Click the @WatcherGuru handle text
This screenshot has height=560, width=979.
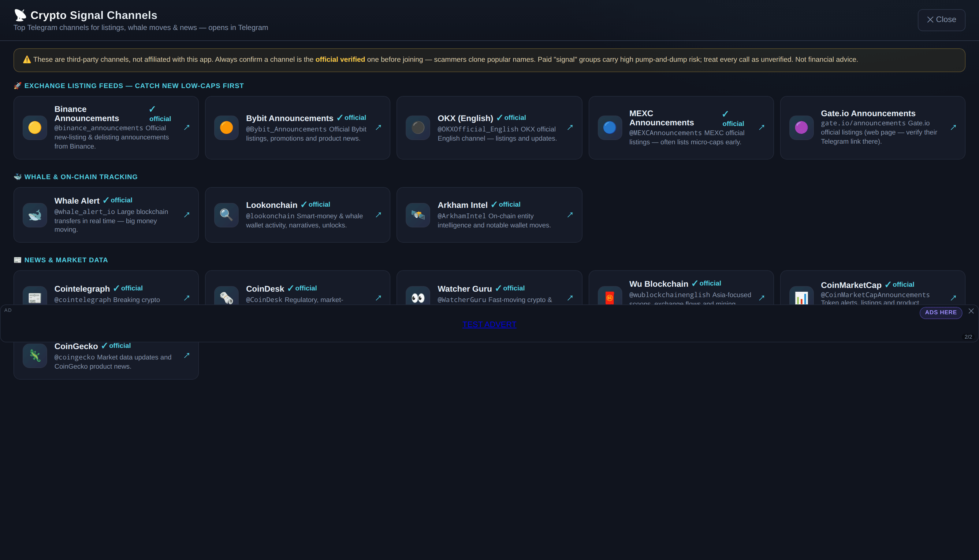click(462, 300)
